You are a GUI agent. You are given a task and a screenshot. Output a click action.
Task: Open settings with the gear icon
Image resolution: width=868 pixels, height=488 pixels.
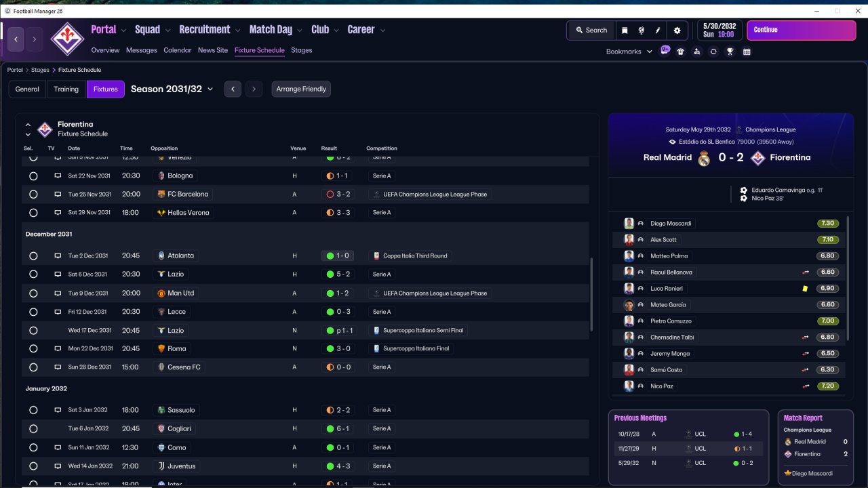[677, 30]
